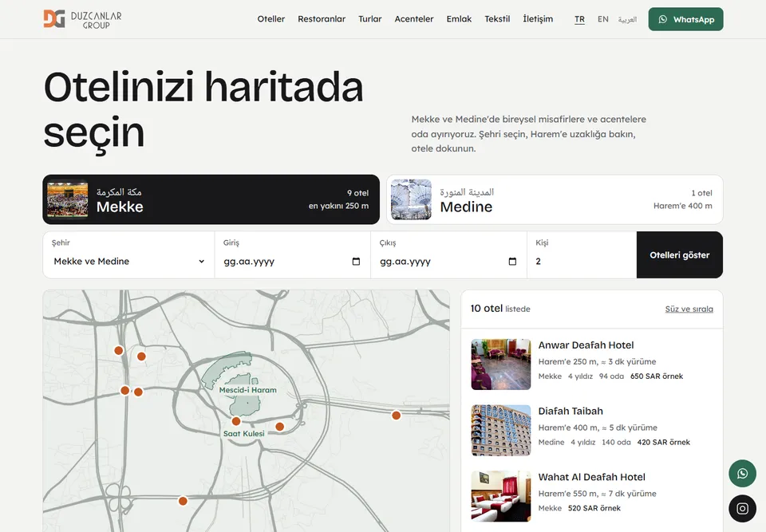Click the Wahat Al Deafah Hotel title
Screen dimensions: 766x532
[591, 477]
